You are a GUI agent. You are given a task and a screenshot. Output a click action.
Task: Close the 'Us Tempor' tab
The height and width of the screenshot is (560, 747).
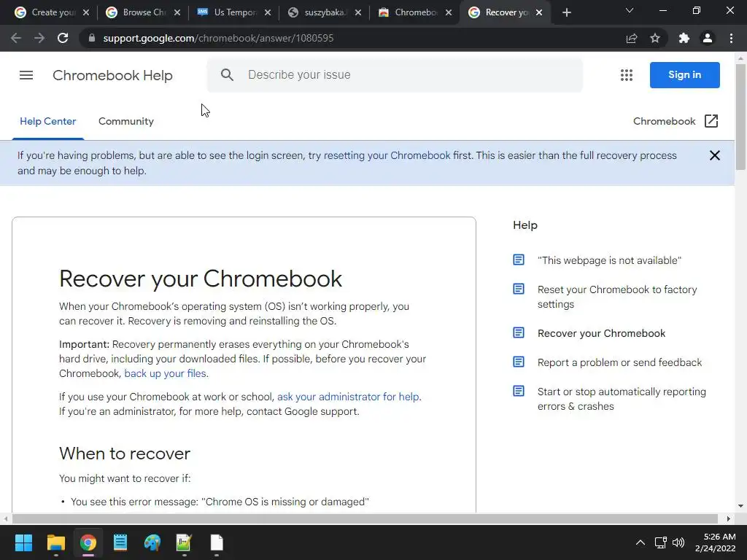(268, 13)
